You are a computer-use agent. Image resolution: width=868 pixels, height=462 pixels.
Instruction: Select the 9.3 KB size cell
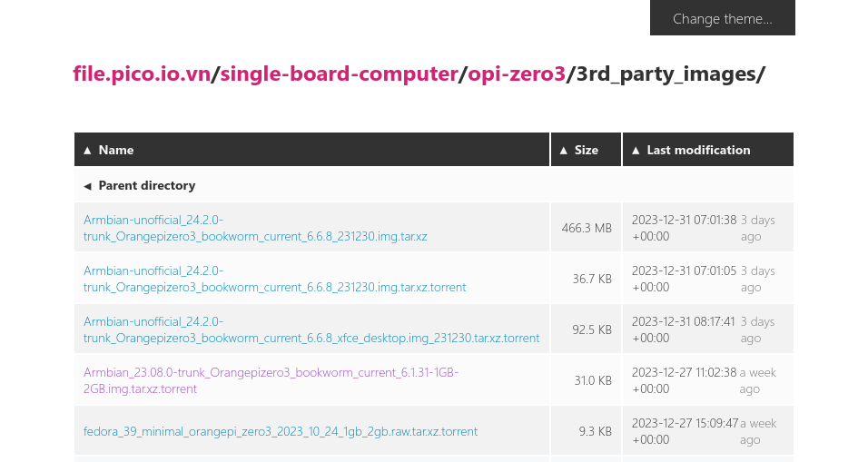[x=595, y=431]
